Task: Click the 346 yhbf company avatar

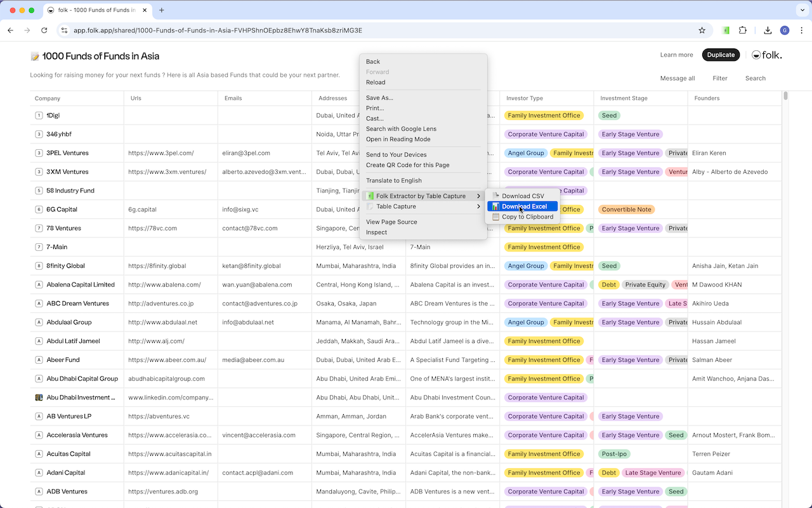Action: click(39, 135)
